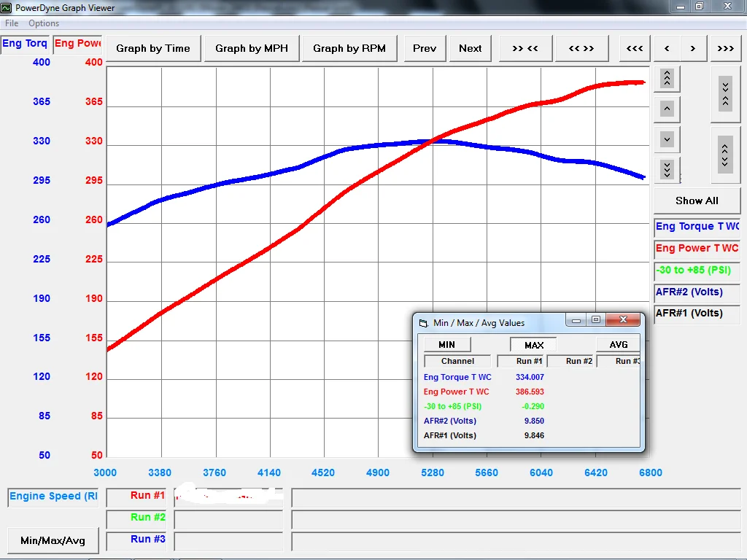Jump far left with '<<<' button
The image size is (747, 560).
[x=635, y=49]
